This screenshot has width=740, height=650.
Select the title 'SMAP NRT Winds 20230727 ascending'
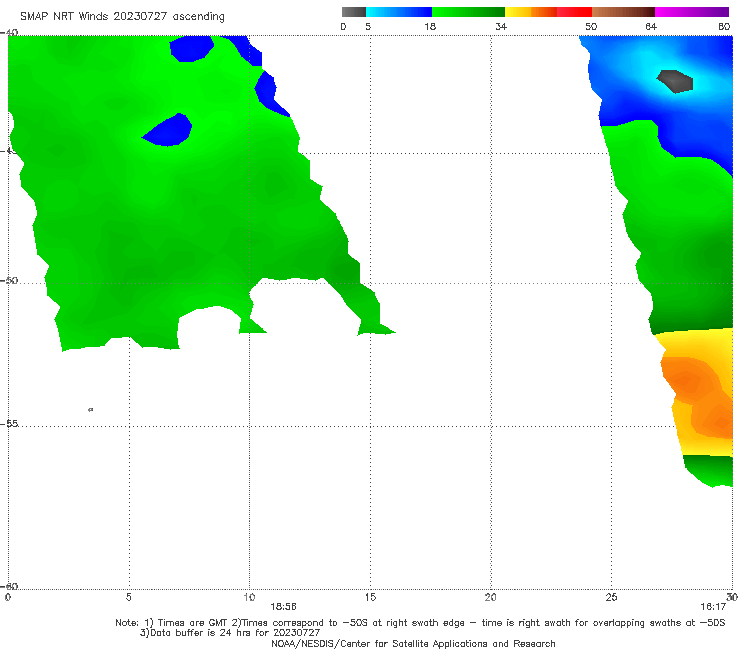point(122,17)
